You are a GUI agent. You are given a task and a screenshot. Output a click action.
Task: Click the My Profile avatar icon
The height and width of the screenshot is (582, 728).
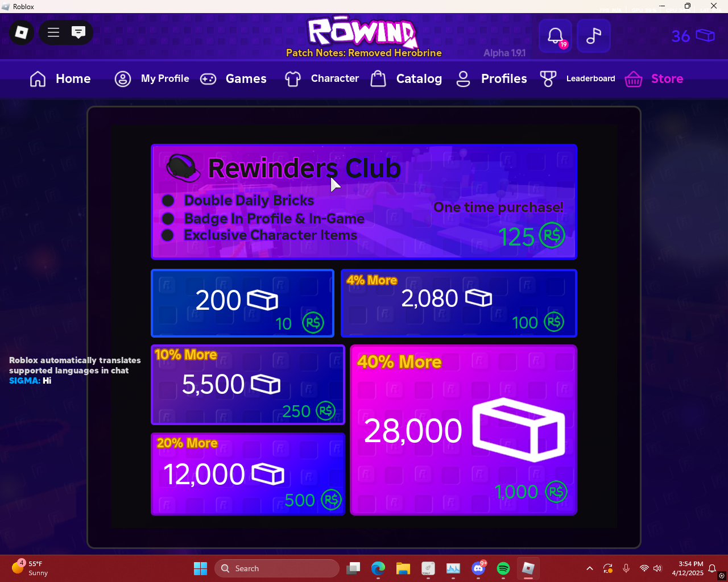tap(123, 79)
